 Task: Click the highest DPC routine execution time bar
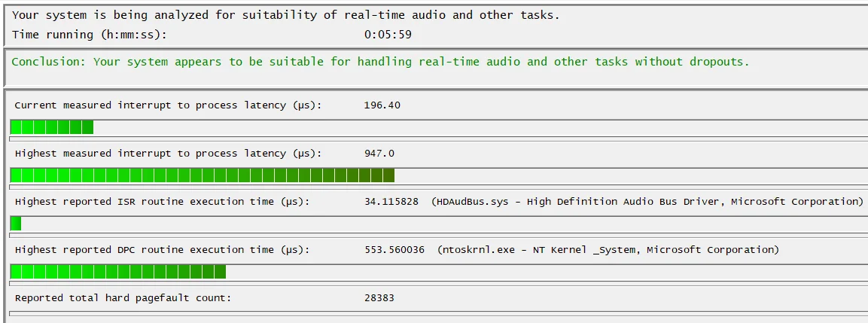439,272
